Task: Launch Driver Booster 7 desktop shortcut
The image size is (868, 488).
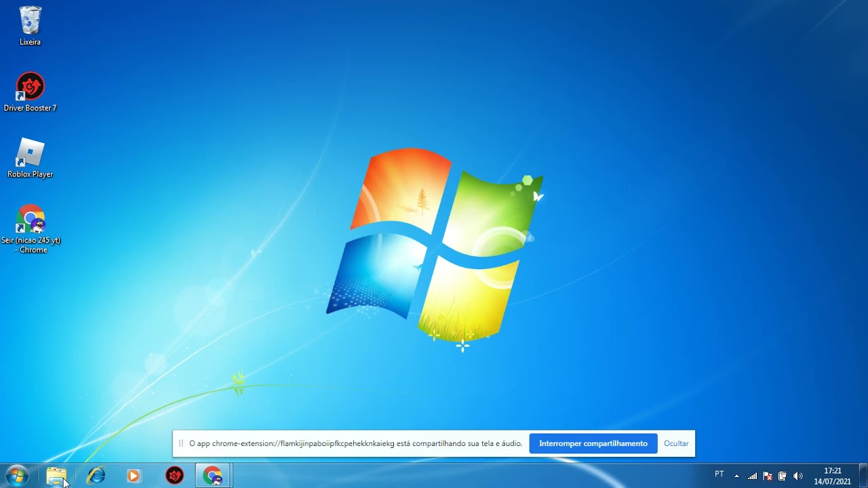Action: [30, 92]
